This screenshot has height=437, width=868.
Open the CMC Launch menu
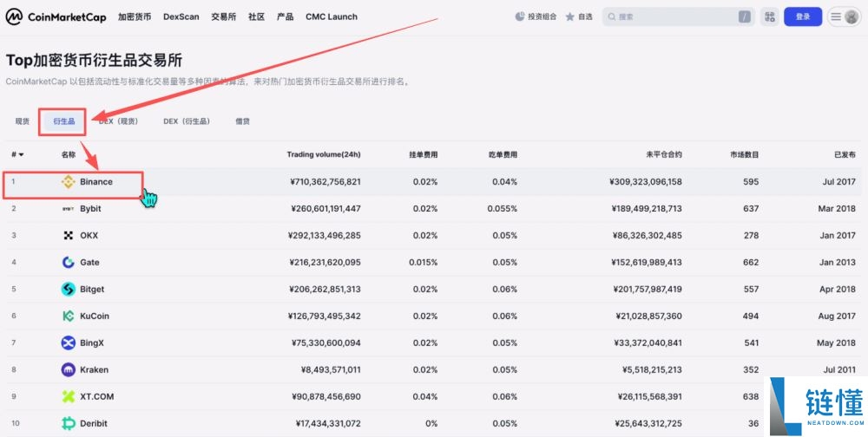332,16
